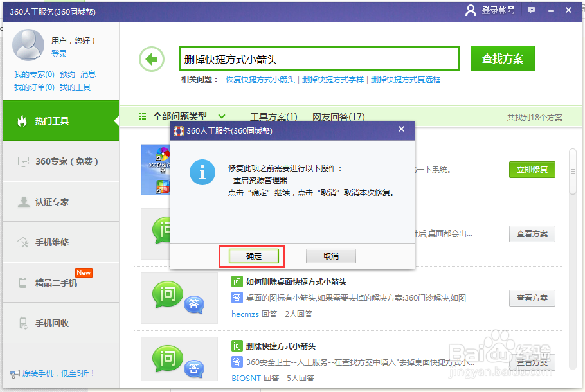Click the flame icon beside 热门工具
The image size is (585, 392).
pos(22,121)
